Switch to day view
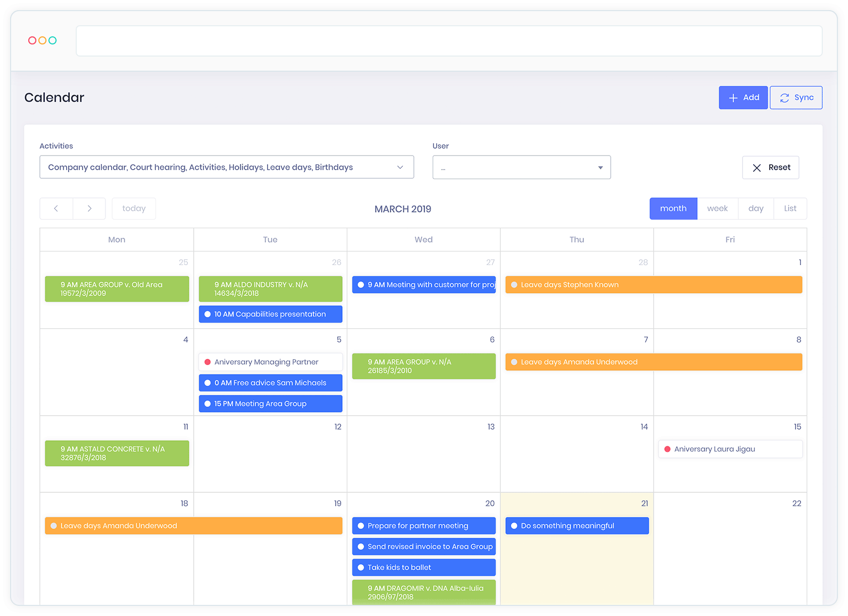Screen dimensions: 848x616 [756, 209]
